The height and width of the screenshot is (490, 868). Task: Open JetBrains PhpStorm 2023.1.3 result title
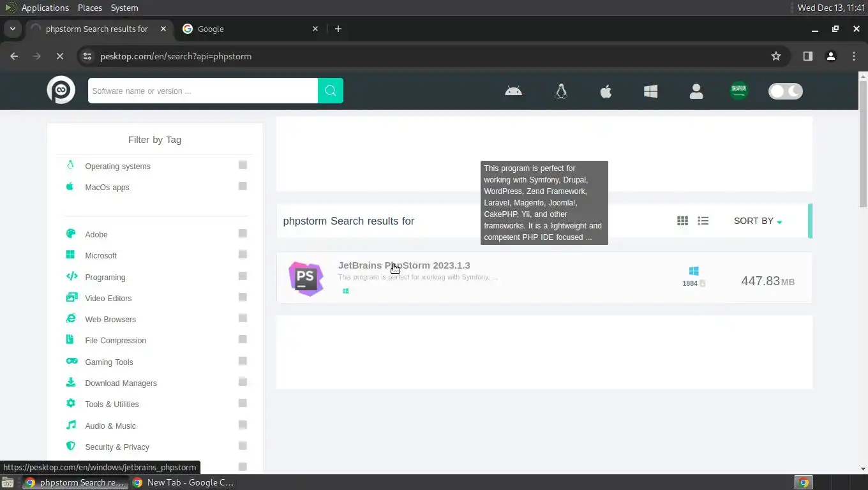click(404, 265)
